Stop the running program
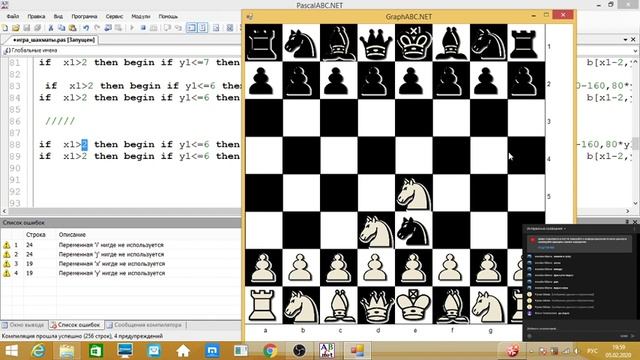Image resolution: width=640 pixels, height=360 pixels. coord(143,28)
